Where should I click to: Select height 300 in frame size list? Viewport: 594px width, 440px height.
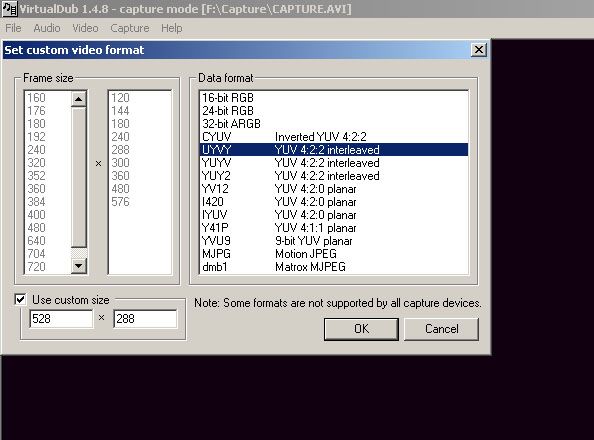click(x=140, y=163)
